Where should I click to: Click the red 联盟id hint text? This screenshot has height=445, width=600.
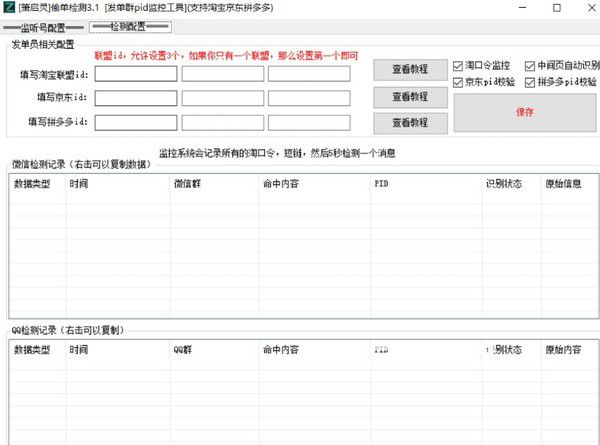point(226,56)
